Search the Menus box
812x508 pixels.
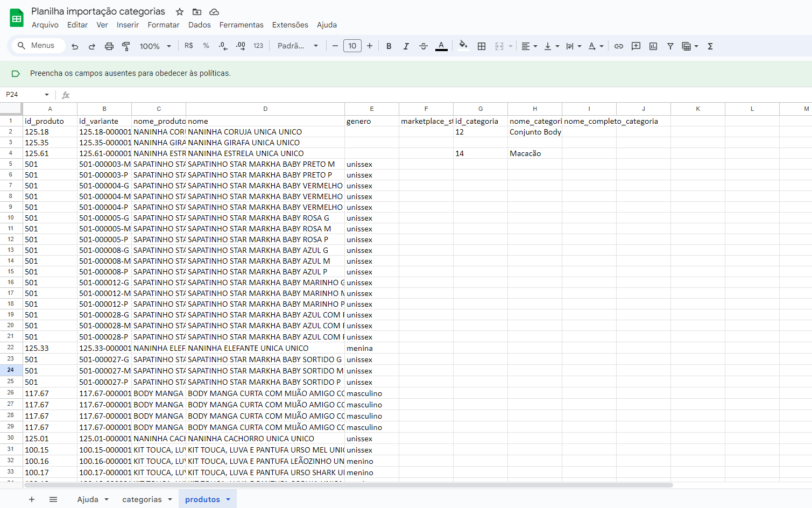[38, 46]
